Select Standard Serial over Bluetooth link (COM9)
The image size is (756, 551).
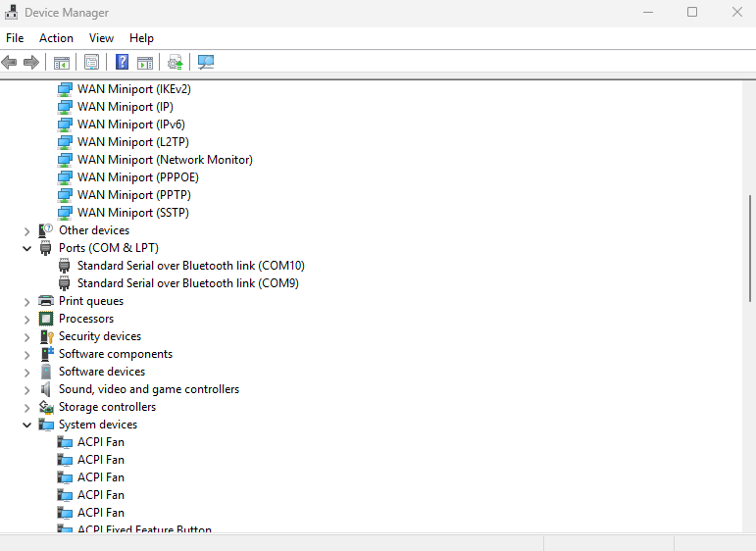188,283
